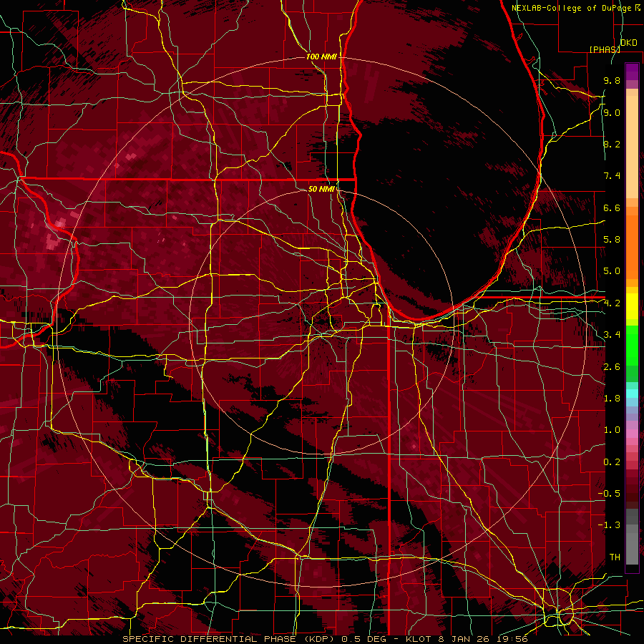644x644 pixels.
Task: Click the DKD unit label
Action: coord(629,43)
